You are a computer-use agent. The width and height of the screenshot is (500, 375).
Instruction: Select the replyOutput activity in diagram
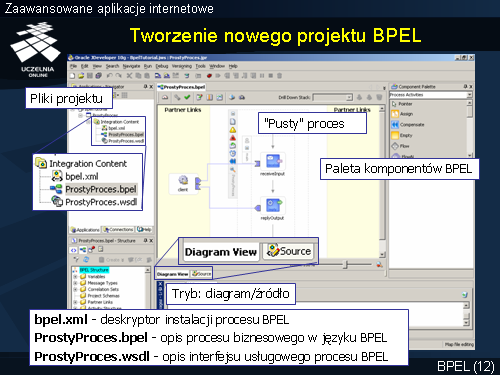coord(272,208)
